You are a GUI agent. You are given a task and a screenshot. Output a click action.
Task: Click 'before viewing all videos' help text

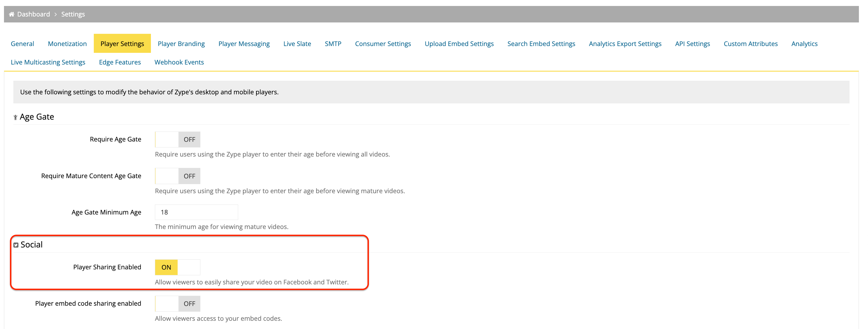tap(272, 154)
